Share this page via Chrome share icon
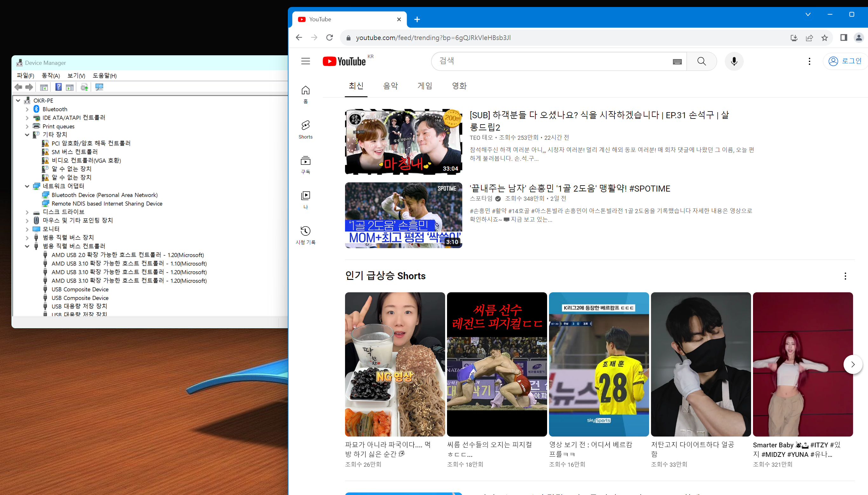 coord(809,38)
